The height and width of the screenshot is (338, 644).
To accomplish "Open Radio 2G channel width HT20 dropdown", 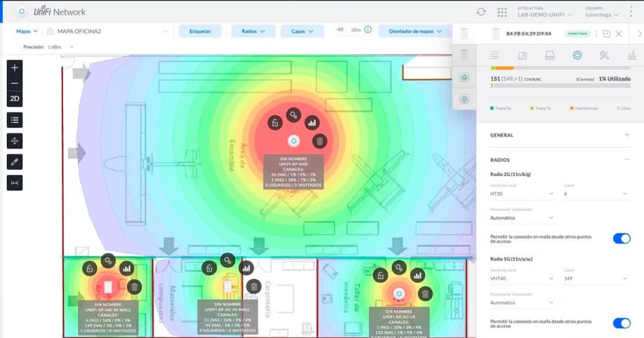I will tap(522, 194).
